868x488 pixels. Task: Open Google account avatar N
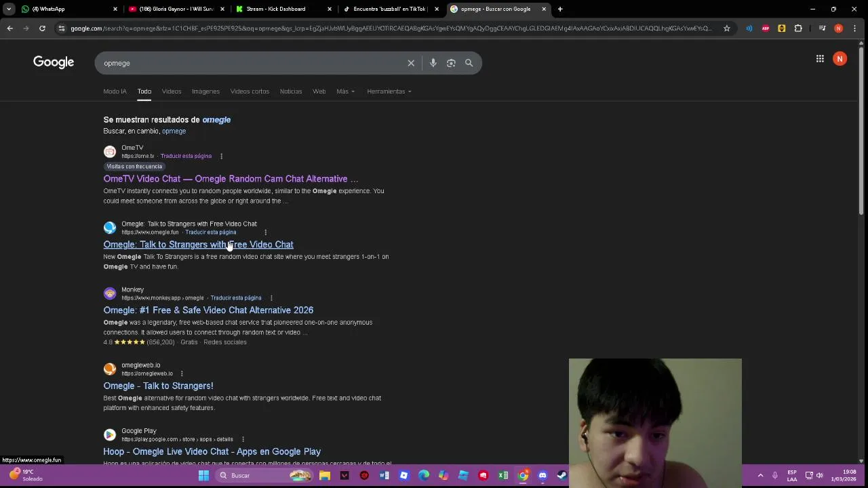pyautogui.click(x=840, y=59)
